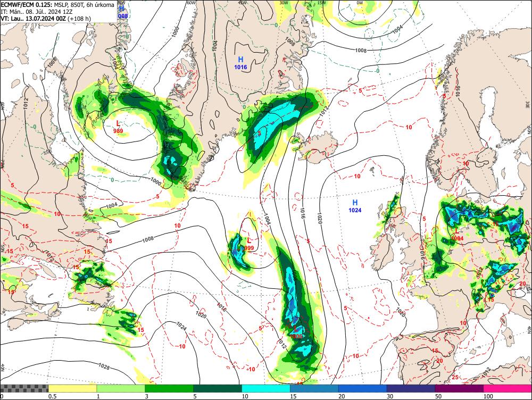
Task: Select the purple 50–100 legend swatch
Action: tap(459, 388)
